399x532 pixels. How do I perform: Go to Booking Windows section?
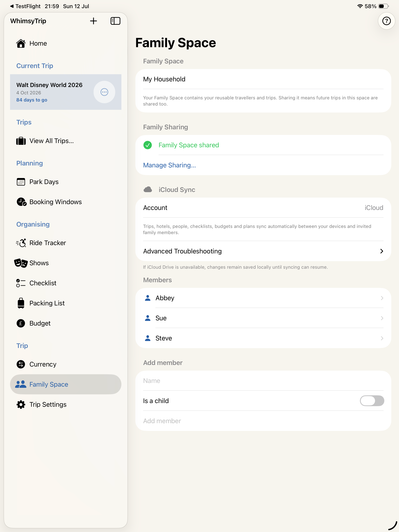[x=66, y=202]
